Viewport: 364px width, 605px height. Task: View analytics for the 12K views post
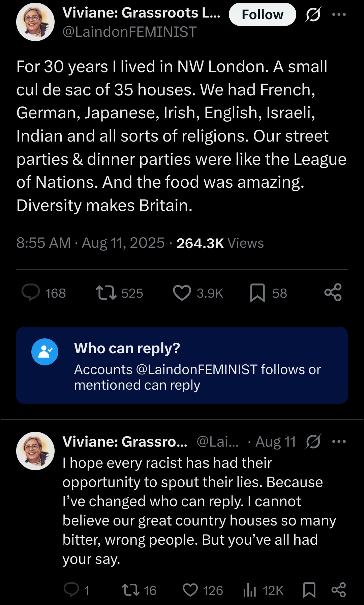click(250, 590)
